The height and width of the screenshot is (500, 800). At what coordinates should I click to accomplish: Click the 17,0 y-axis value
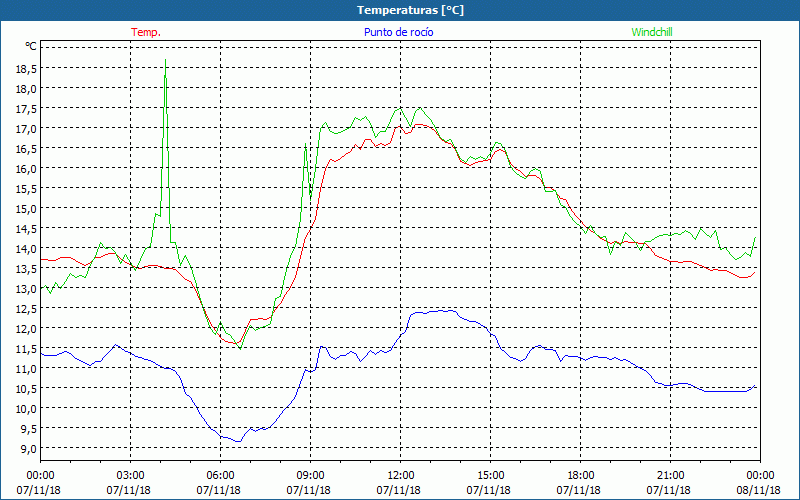point(26,129)
